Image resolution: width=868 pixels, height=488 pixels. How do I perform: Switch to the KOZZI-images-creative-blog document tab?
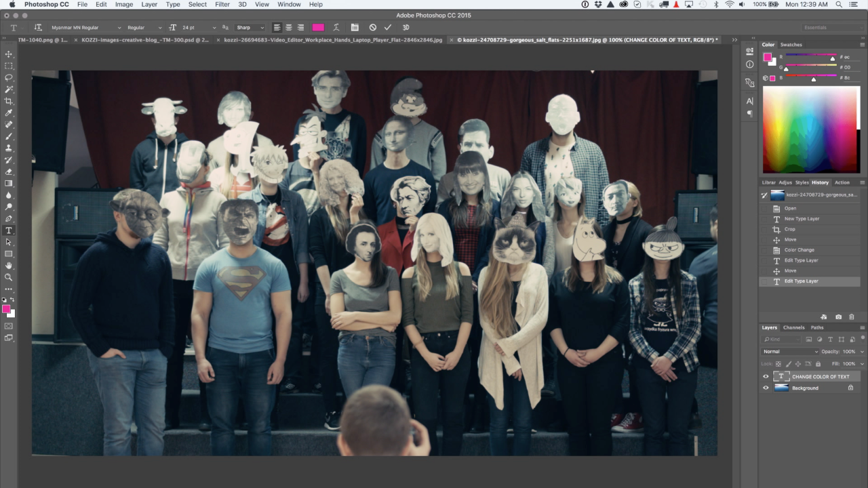(146, 40)
